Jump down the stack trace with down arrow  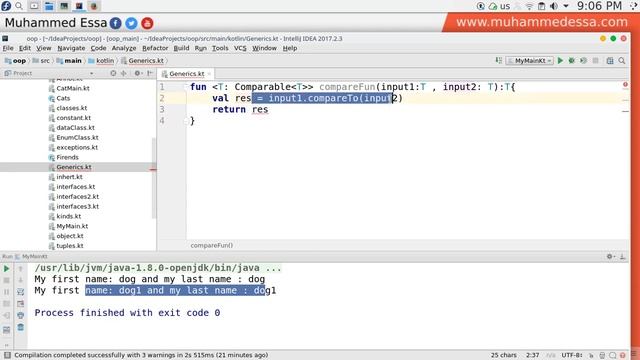pyautogui.click(x=20, y=280)
